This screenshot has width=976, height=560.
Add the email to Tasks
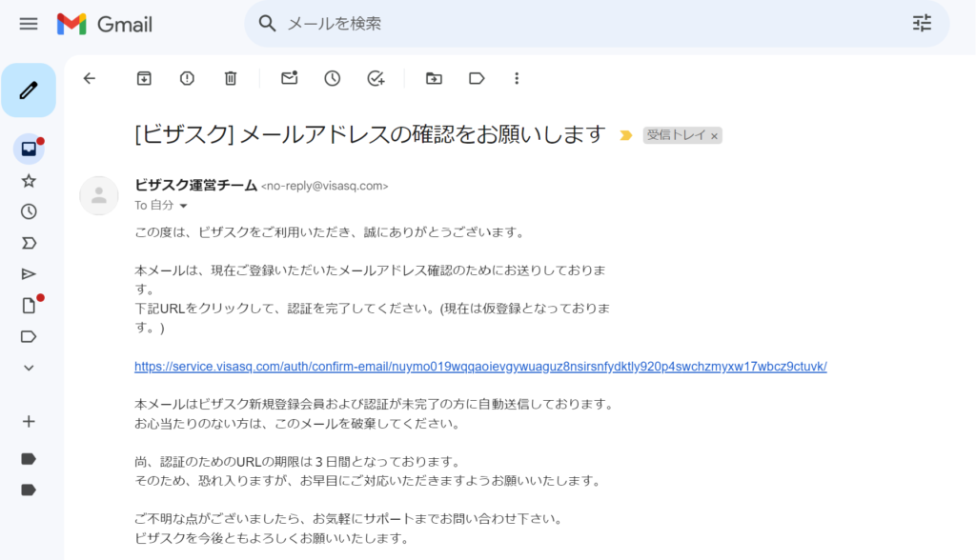pyautogui.click(x=376, y=78)
